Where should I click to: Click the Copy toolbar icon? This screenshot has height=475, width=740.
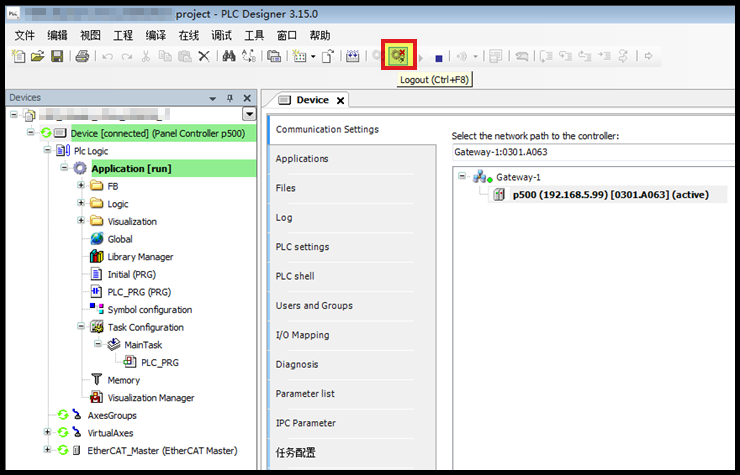pyautogui.click(x=165, y=56)
